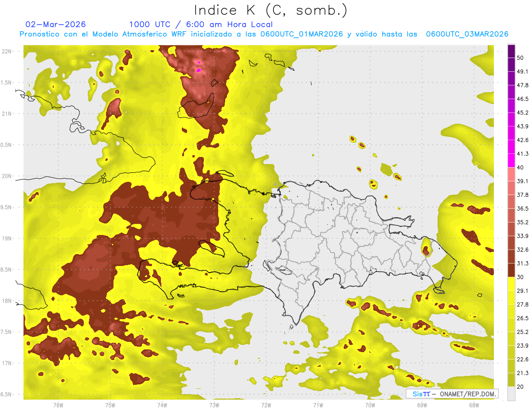
Task: Click the color scale value 39.1
Action: point(523,181)
